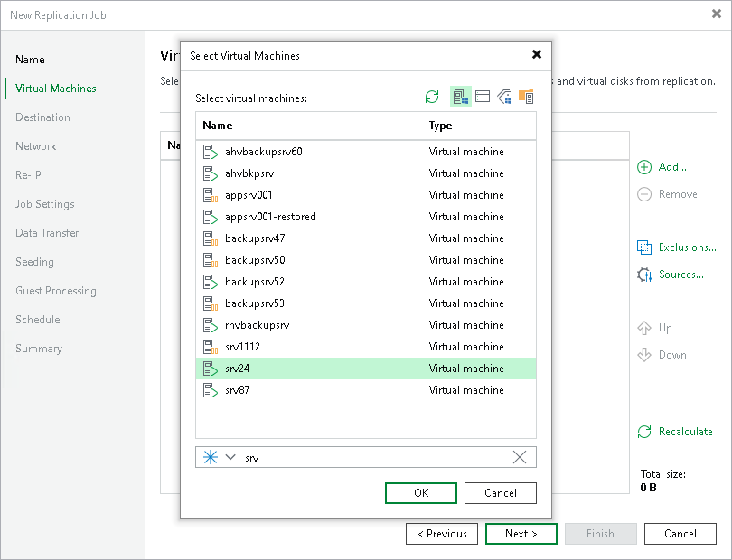Open the search type dropdown chevron
This screenshot has width=732, height=560.
click(x=230, y=457)
